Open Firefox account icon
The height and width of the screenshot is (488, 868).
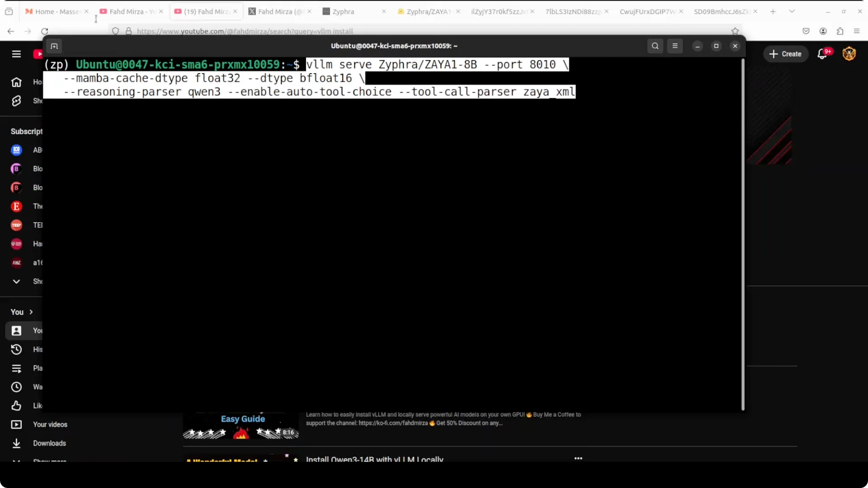point(823,31)
